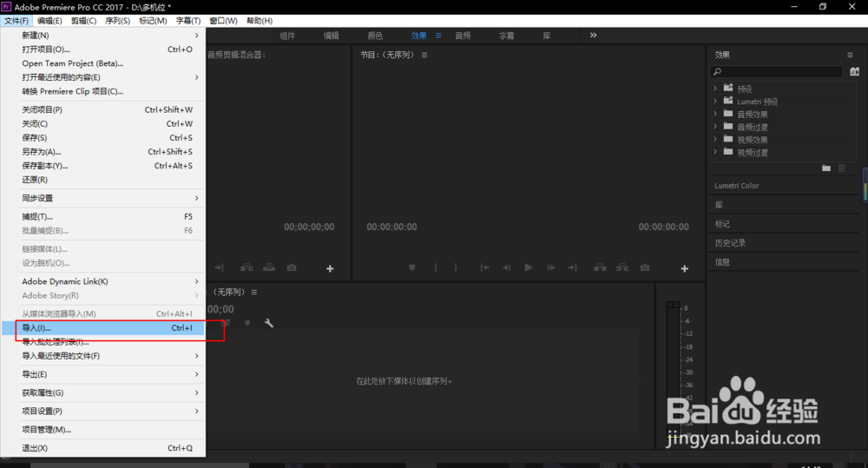Switch to the 颜色 workspace tab
Image resolution: width=868 pixels, height=468 pixels.
[x=375, y=36]
